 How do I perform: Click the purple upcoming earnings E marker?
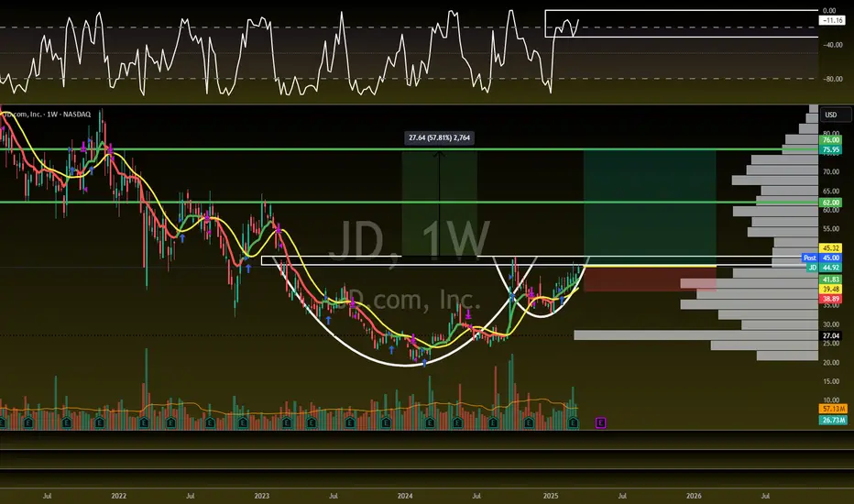[x=601, y=422]
